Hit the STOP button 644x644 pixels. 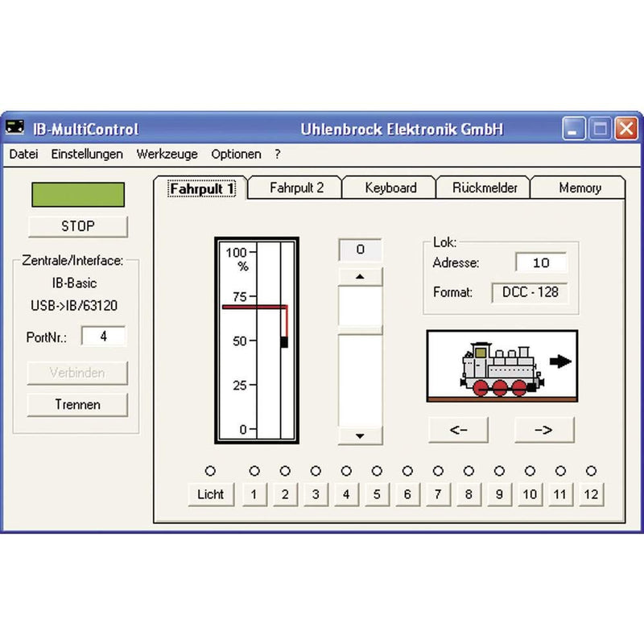point(77,226)
